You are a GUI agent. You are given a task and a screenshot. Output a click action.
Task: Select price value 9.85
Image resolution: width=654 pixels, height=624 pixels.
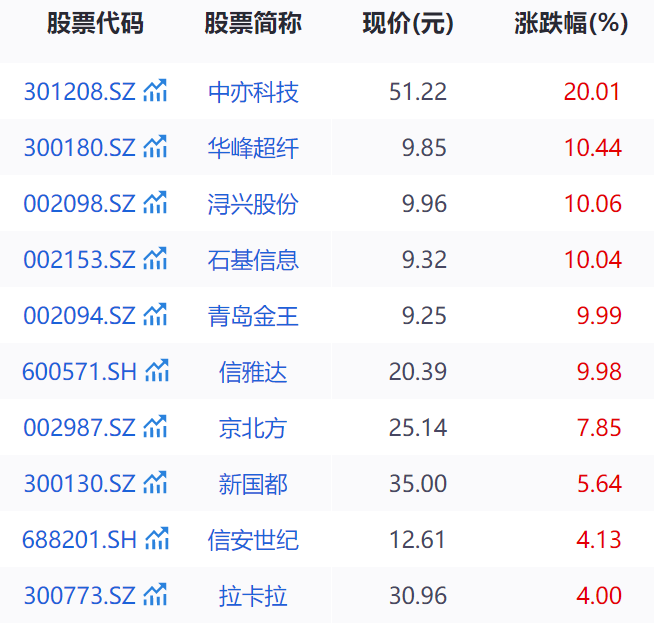pos(424,148)
